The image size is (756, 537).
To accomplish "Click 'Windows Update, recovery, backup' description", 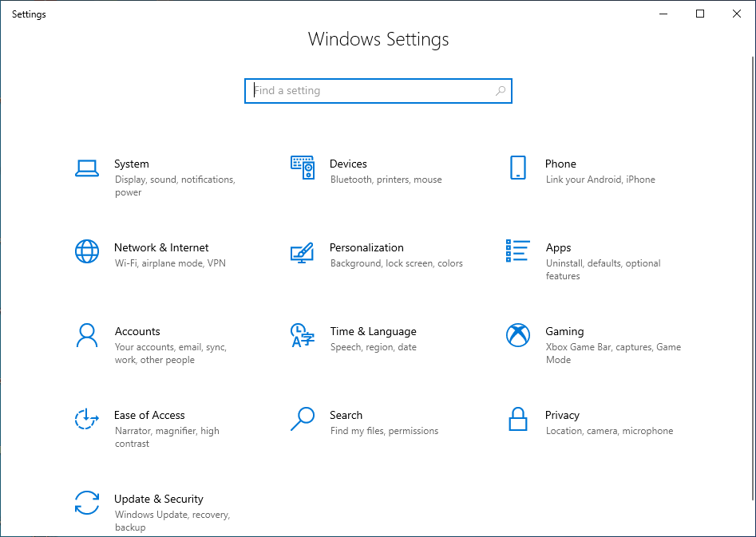I will (172, 521).
